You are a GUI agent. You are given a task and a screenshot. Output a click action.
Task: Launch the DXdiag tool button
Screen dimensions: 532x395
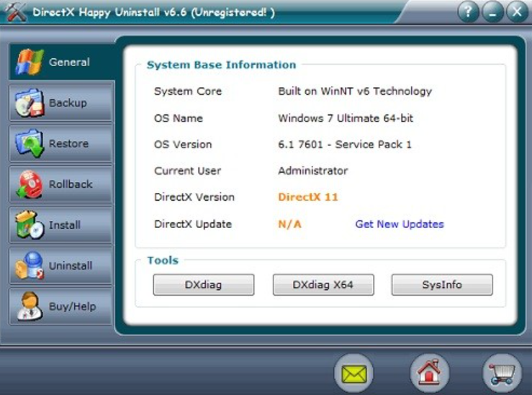[x=203, y=285]
